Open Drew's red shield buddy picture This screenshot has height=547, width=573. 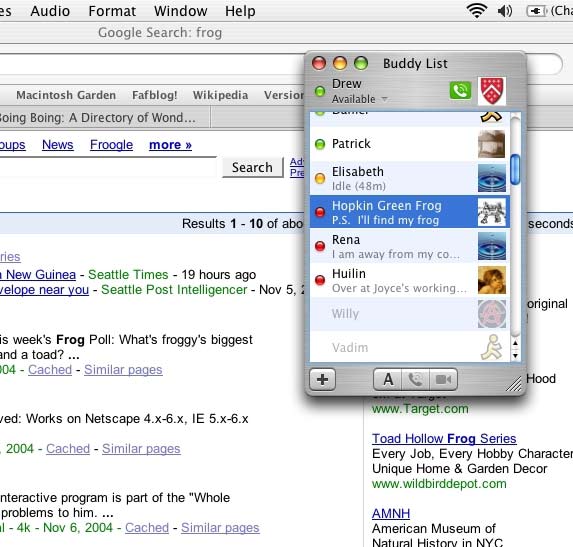[492, 91]
